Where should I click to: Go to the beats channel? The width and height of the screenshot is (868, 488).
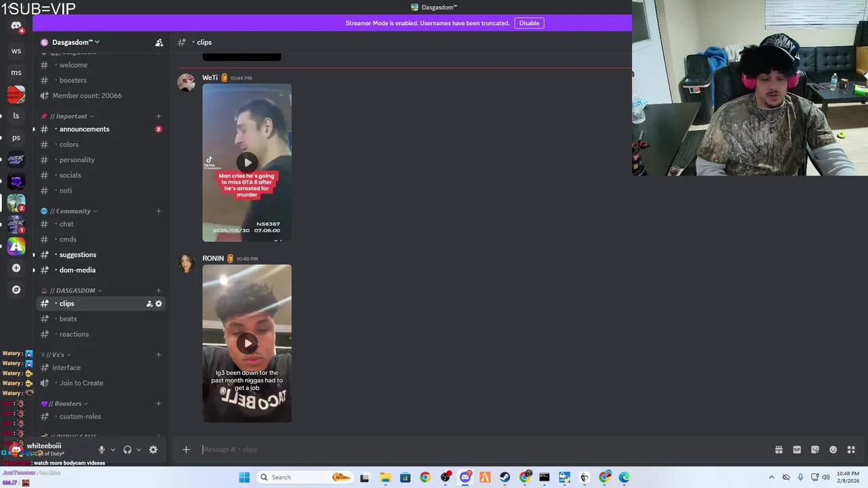pyautogui.click(x=100, y=319)
